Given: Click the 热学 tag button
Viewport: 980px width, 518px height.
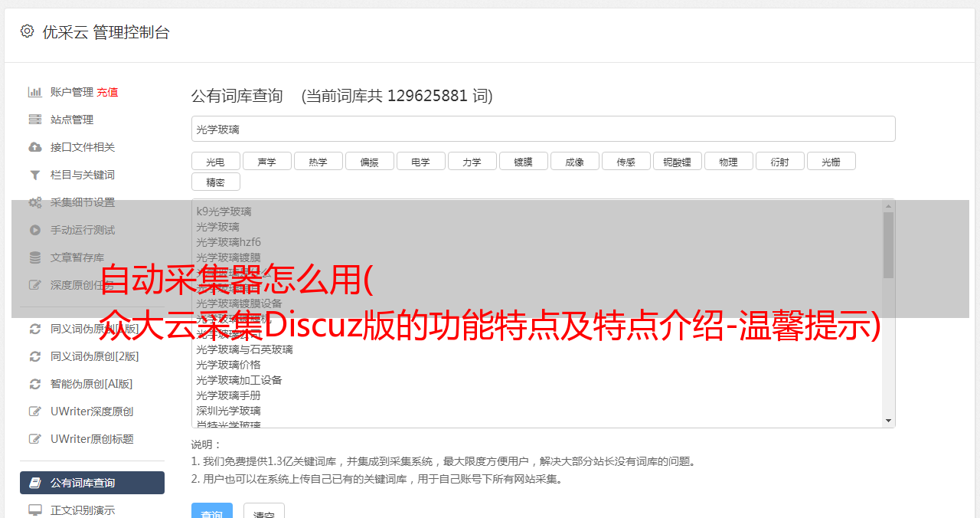Looking at the screenshot, I should pos(318,162).
